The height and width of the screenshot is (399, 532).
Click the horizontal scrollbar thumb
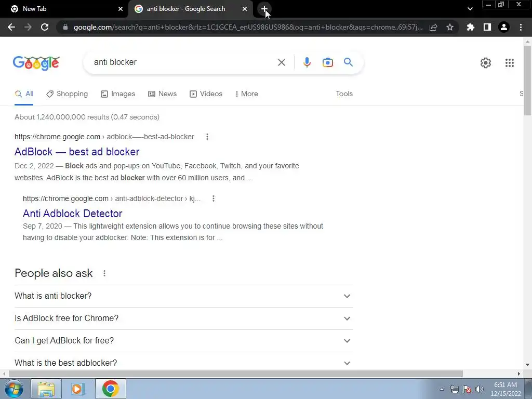tap(236, 374)
